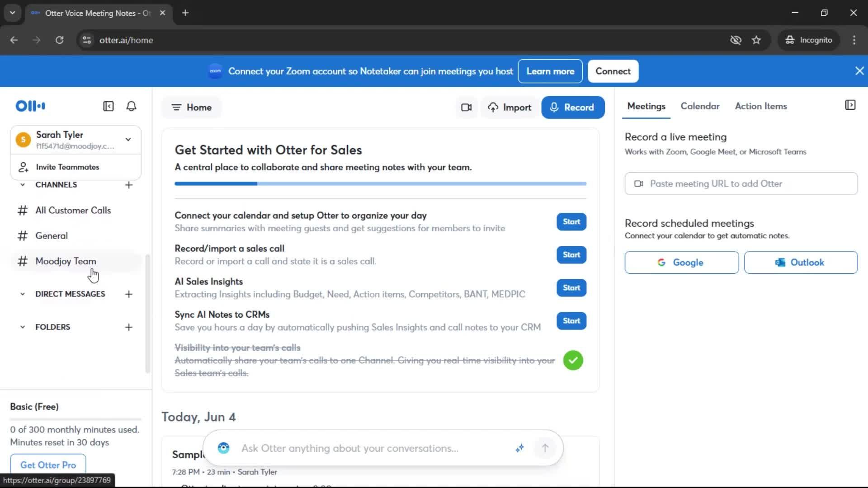
Task: Click the video camera icon beside Import
Action: [466, 108]
